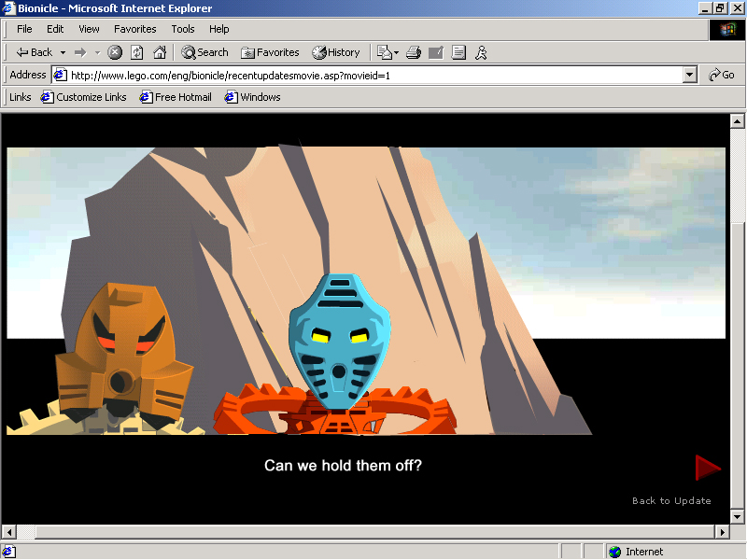Open the Edit menu
The width and height of the screenshot is (747, 560).
[x=55, y=29]
